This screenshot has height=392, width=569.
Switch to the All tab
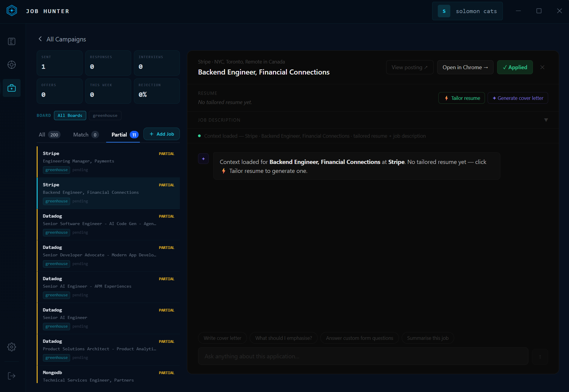coord(50,135)
